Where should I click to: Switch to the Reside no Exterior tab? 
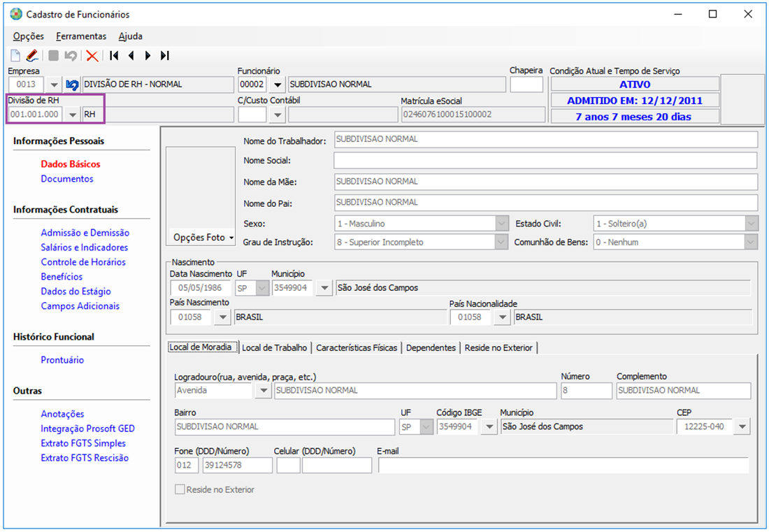coord(498,347)
